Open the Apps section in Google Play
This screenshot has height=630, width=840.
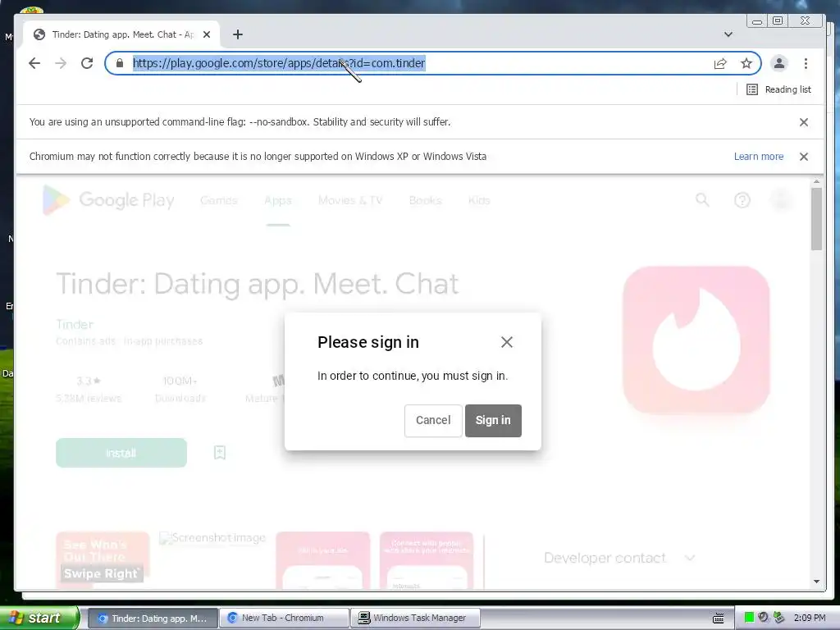point(278,200)
